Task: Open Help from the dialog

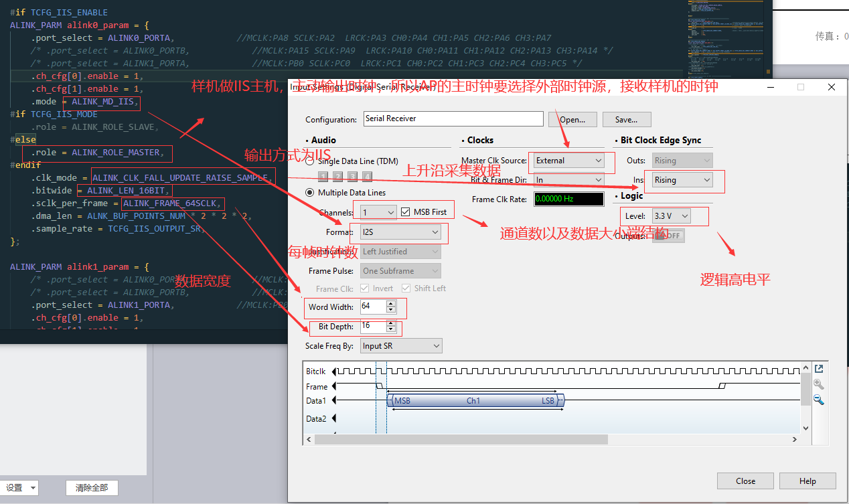Action: [807, 481]
